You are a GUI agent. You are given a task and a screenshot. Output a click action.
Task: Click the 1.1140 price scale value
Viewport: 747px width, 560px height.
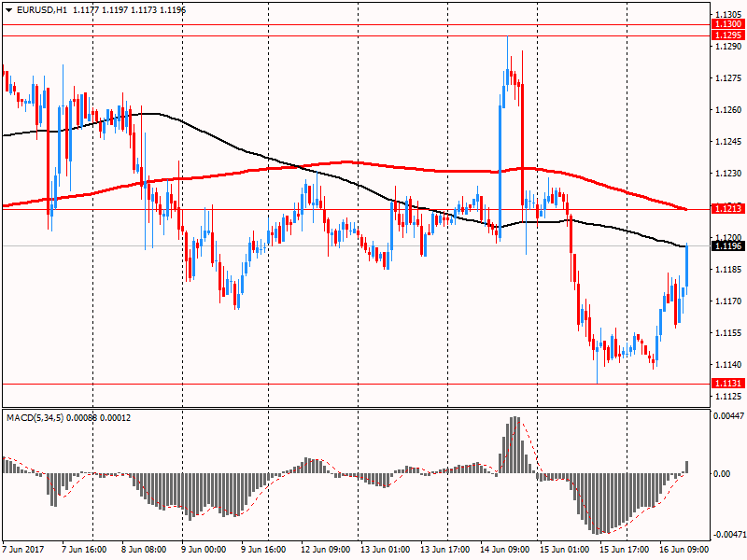pos(728,365)
